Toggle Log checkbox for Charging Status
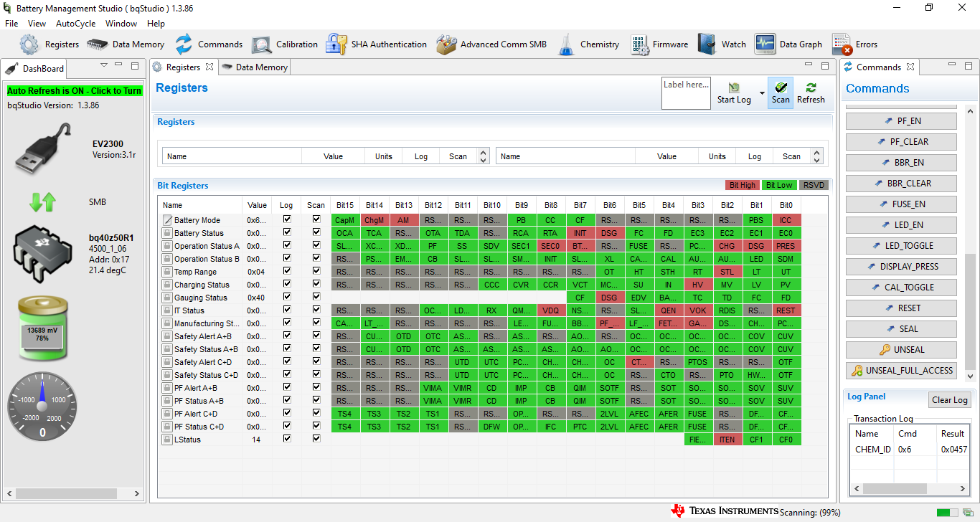The width and height of the screenshot is (980, 522). [x=287, y=284]
